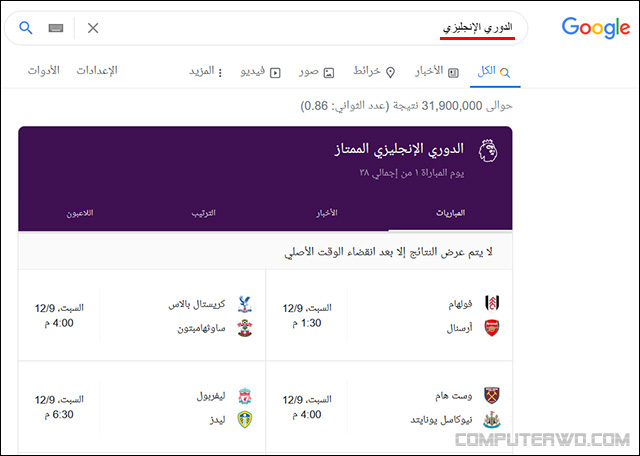This screenshot has height=456, width=640.
Task: Click the Premier League lion logo
Action: tap(488, 151)
